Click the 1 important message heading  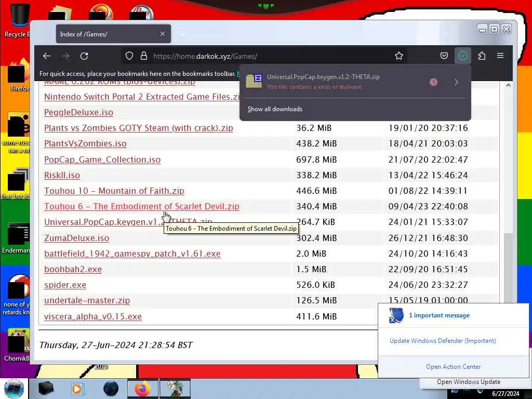(439, 315)
